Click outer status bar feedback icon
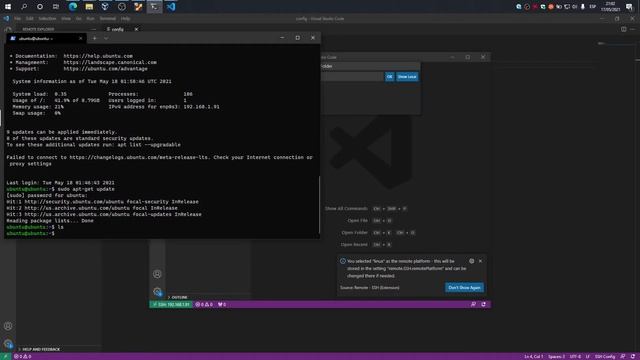Screen dimensions: 640x360 (x=622, y=357)
